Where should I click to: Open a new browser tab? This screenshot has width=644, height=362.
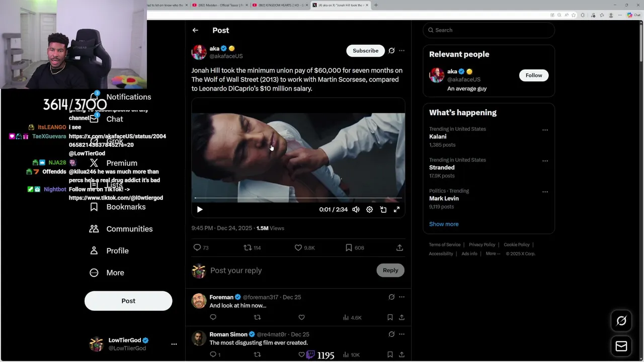pyautogui.click(x=376, y=5)
